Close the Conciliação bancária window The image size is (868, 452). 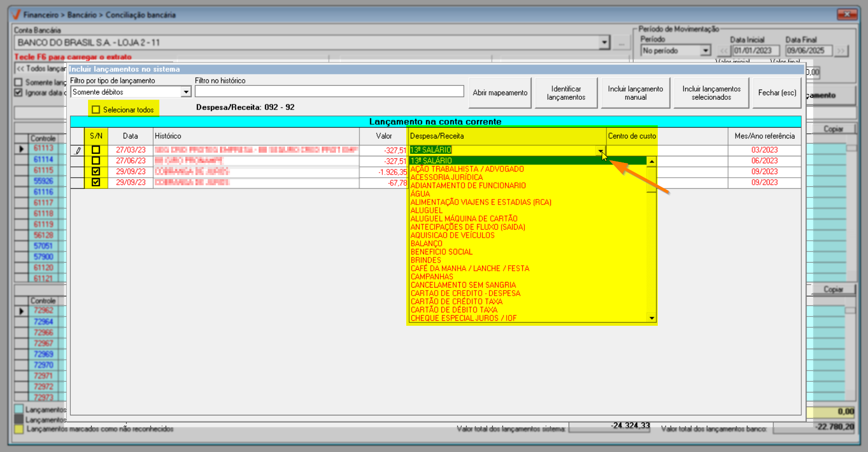[847, 14]
